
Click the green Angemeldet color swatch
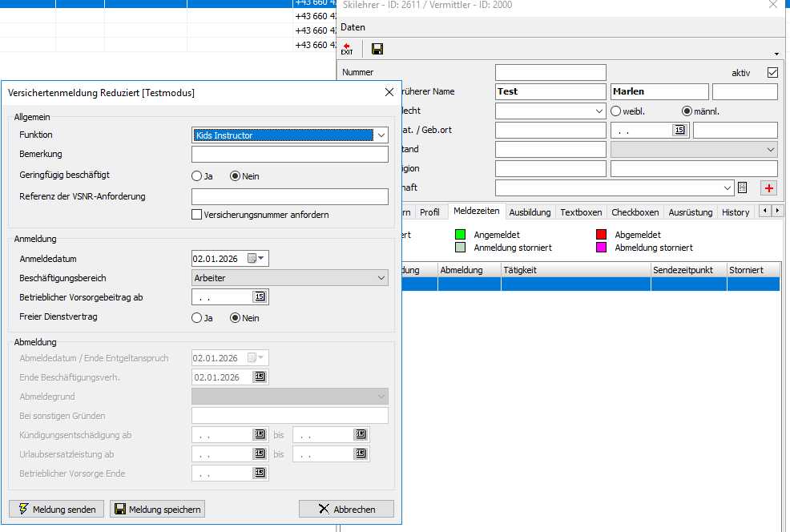461,235
